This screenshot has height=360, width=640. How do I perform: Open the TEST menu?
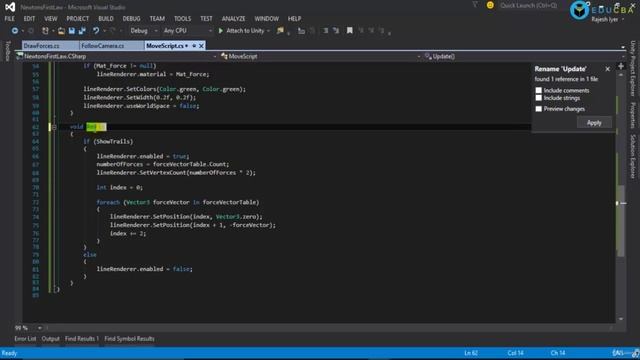[206, 19]
